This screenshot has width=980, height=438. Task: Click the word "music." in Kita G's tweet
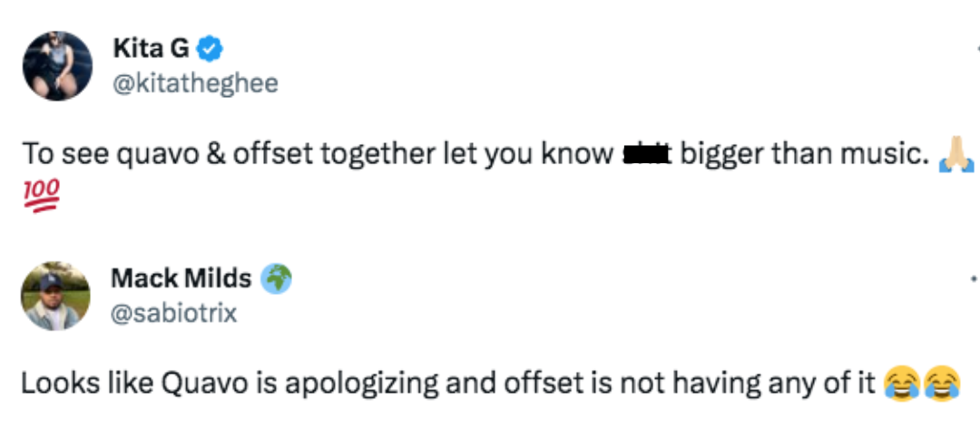click(884, 155)
